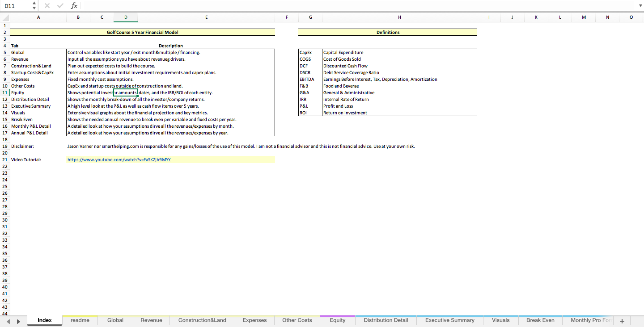Select the Break Even tab
Viewport: 644px width, 327px height.
tap(540, 320)
